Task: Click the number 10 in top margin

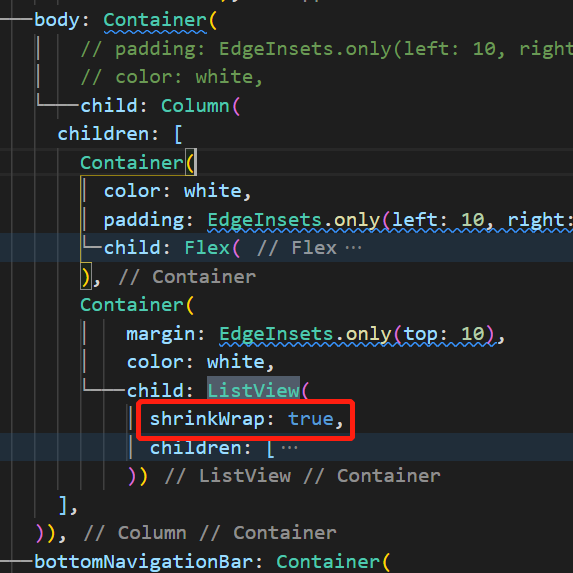Action: 473,334
